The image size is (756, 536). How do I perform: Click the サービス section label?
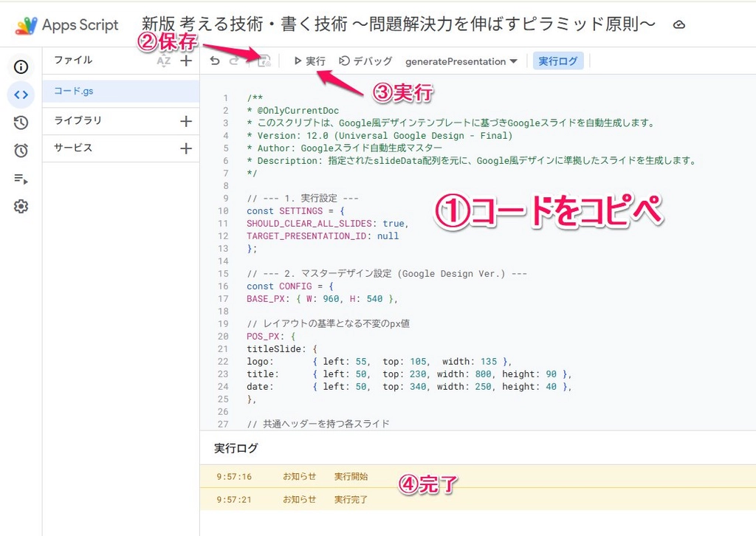[73, 148]
